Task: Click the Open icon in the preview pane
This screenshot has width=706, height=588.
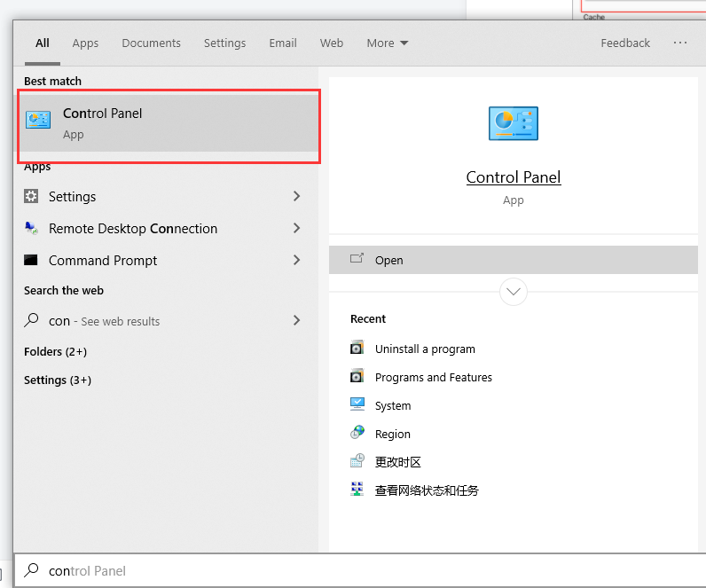Action: (357, 258)
